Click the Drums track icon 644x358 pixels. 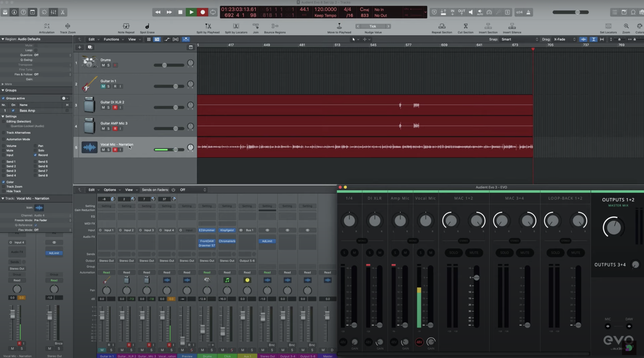[89, 62]
